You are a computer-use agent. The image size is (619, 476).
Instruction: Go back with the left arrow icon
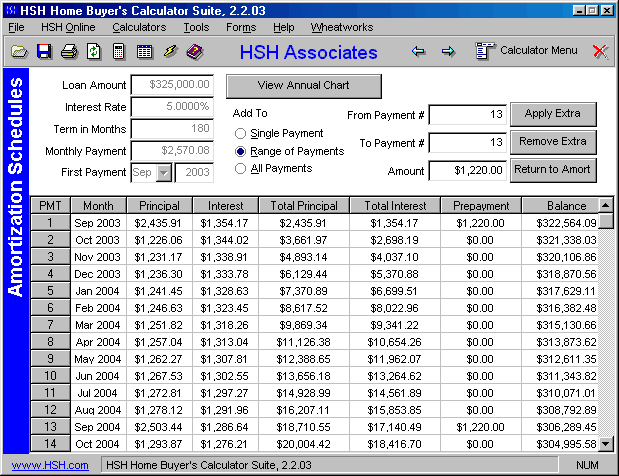point(418,51)
